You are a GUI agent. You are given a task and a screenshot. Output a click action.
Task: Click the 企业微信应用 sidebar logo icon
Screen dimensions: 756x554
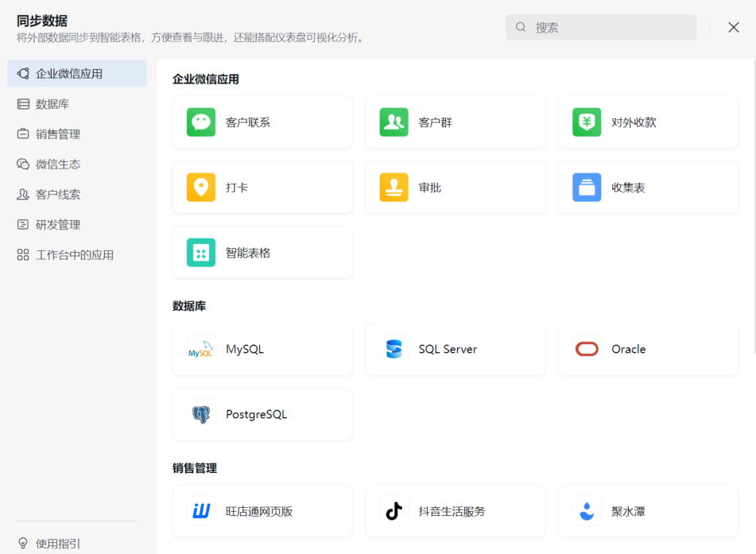click(23, 73)
